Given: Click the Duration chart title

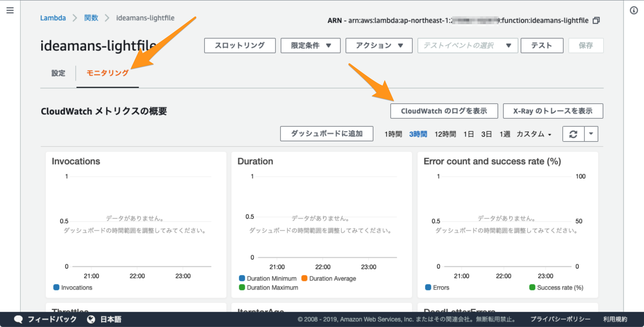Looking at the screenshot, I should tap(255, 161).
